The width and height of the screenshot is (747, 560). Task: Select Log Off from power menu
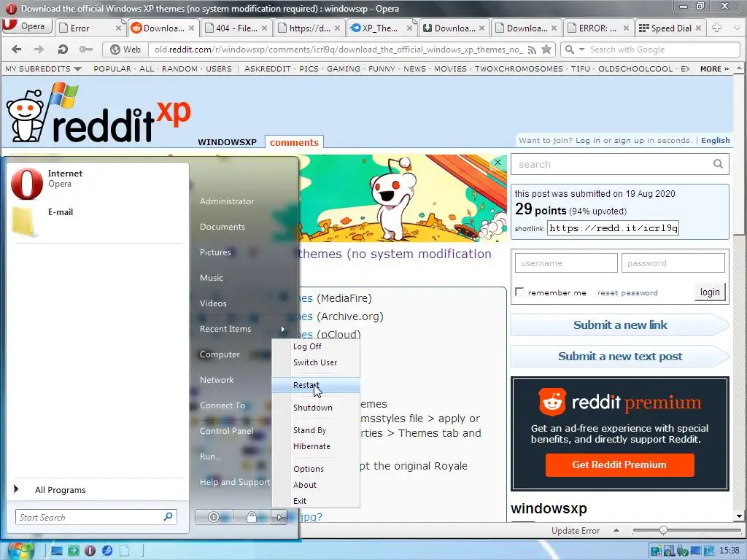pyautogui.click(x=307, y=346)
